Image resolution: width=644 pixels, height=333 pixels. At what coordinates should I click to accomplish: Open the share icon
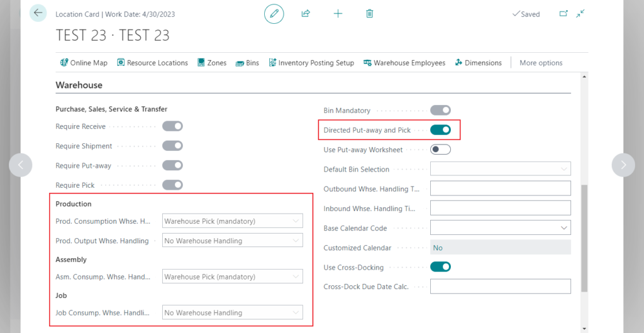coord(306,14)
